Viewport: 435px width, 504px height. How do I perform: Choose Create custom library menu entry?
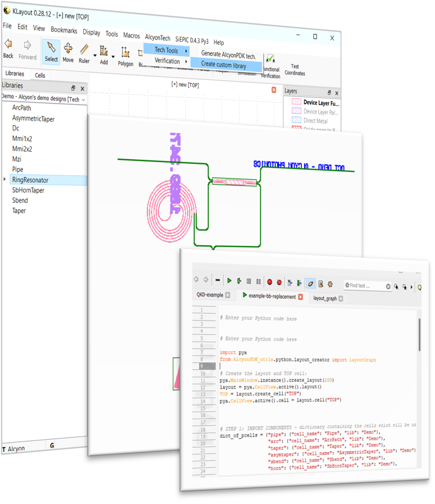[223, 65]
